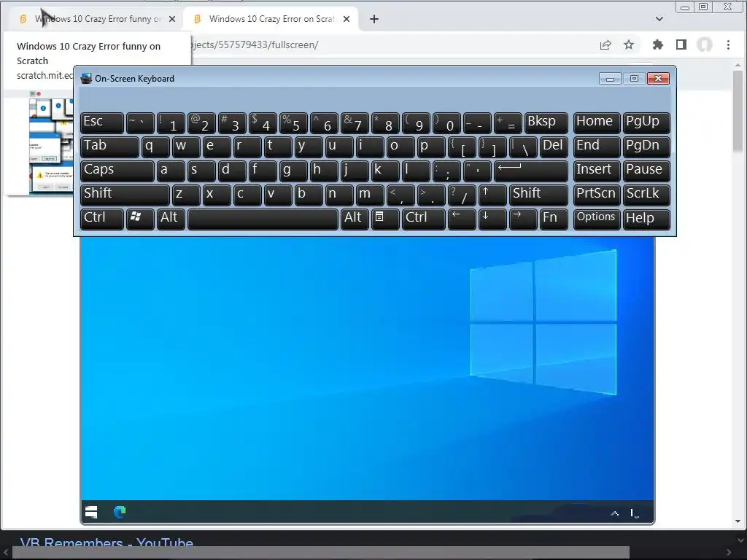Viewport: 747px width, 560px height.
Task: Click the URL in Chrome address bar
Action: pos(255,44)
